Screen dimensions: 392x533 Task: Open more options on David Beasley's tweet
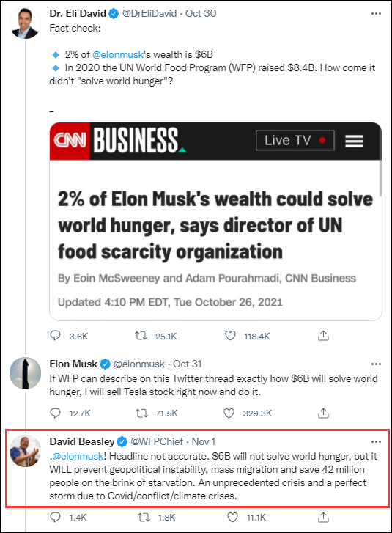pos(376,442)
